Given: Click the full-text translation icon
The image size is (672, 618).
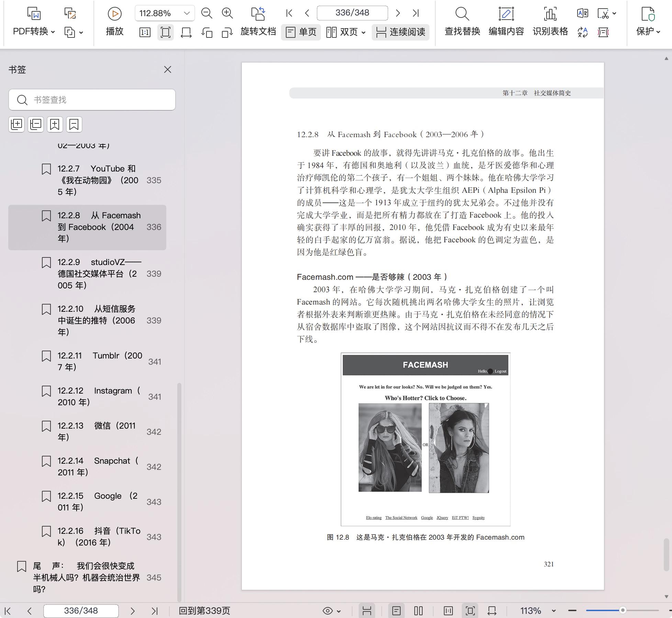Looking at the screenshot, I should click(x=582, y=32).
